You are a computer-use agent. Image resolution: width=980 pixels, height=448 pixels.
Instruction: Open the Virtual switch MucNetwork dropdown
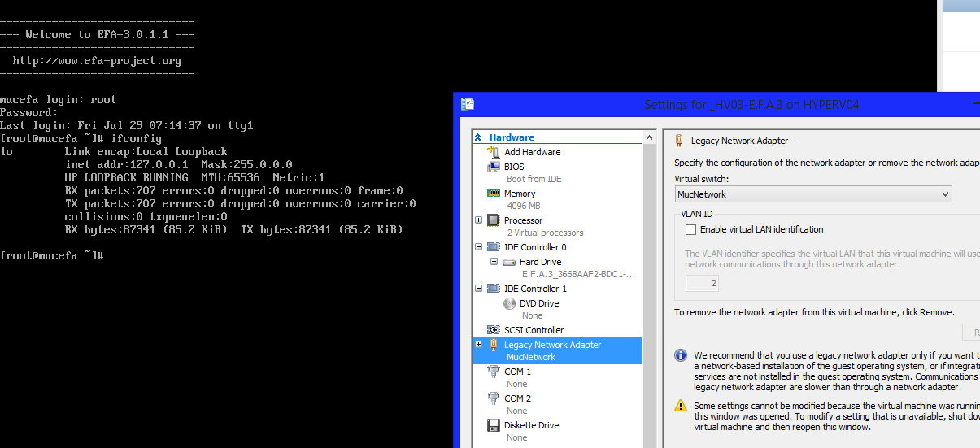pos(813,194)
